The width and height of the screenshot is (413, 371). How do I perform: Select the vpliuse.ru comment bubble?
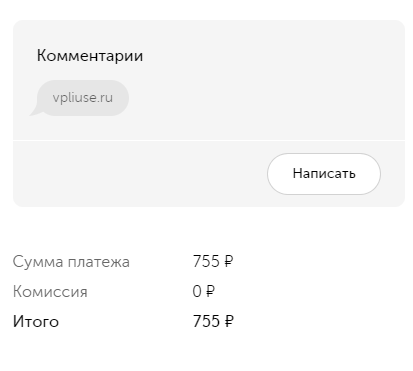point(83,98)
